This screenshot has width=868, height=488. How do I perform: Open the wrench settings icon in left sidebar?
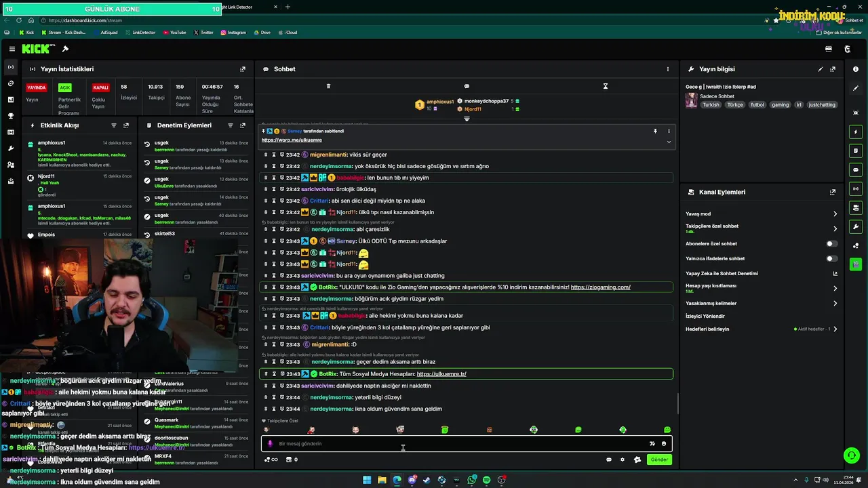pyautogui.click(x=11, y=148)
